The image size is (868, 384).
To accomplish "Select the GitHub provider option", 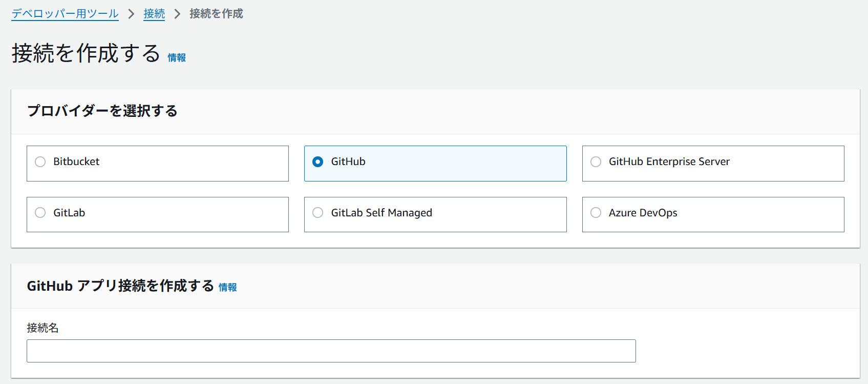I will [x=317, y=161].
